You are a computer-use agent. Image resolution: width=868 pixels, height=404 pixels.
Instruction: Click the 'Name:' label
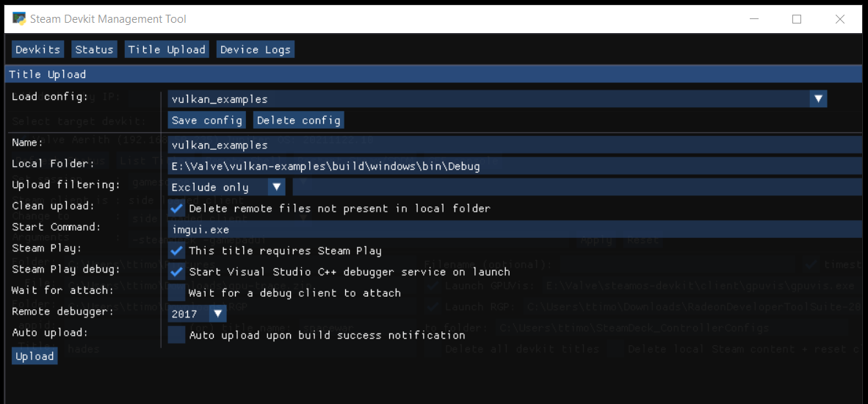28,143
